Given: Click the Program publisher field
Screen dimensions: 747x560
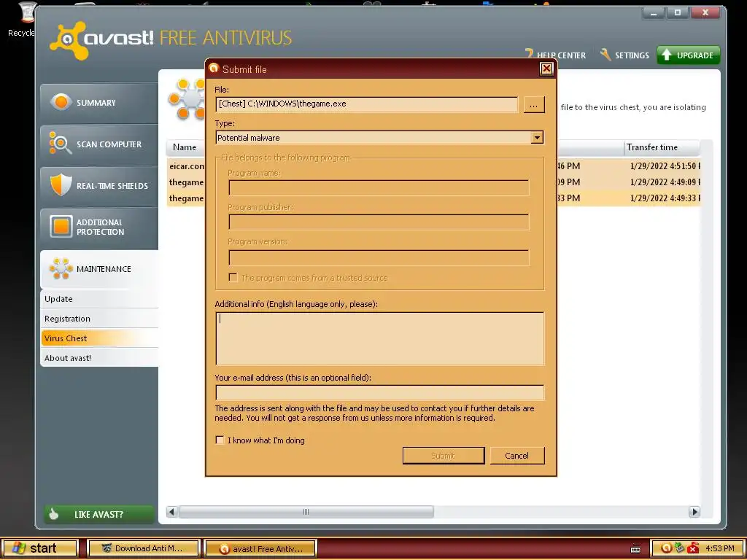Looking at the screenshot, I should pyautogui.click(x=379, y=222).
